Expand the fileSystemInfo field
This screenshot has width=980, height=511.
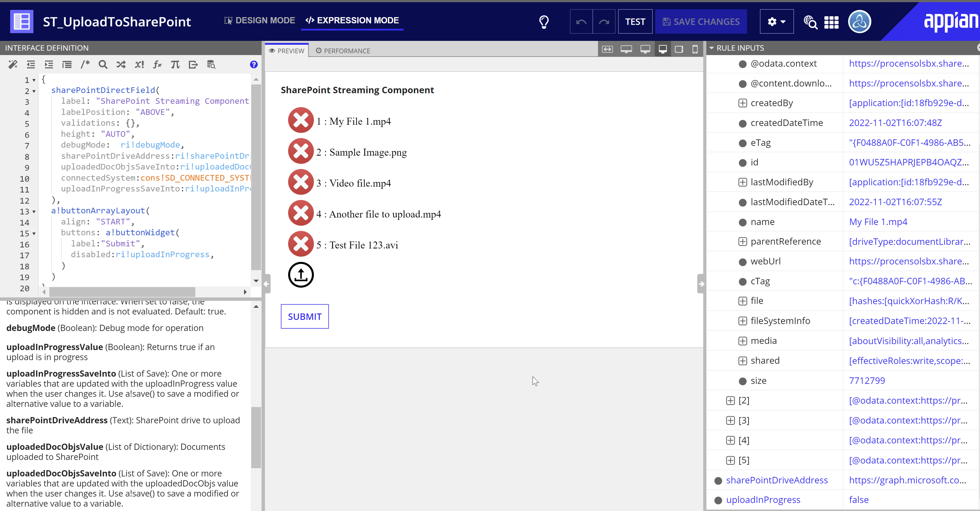click(742, 321)
